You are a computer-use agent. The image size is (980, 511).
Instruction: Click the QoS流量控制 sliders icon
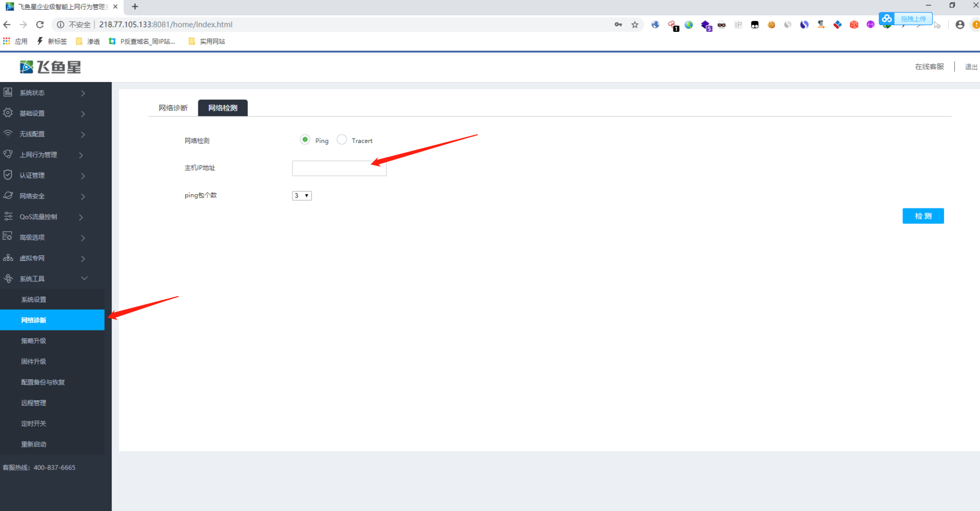click(x=8, y=216)
